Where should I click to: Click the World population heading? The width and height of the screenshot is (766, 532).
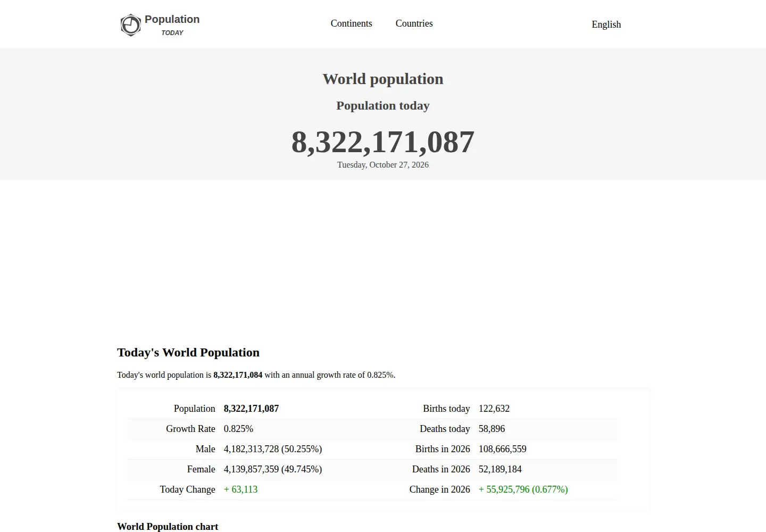click(383, 79)
